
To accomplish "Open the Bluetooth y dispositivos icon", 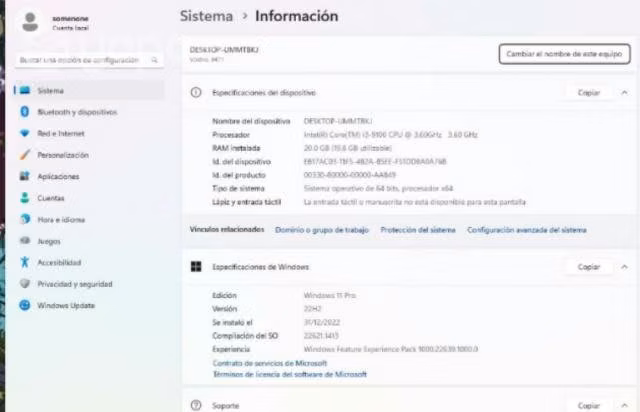I will point(24,111).
